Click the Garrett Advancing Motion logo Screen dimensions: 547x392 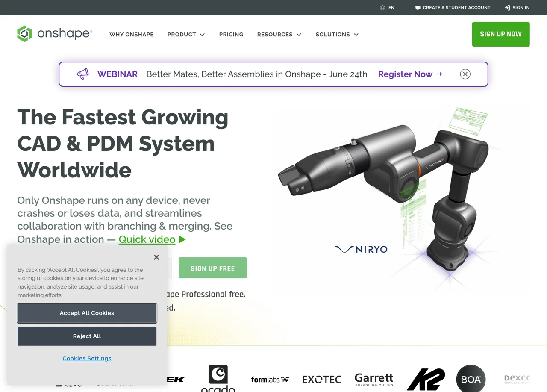coord(374,379)
